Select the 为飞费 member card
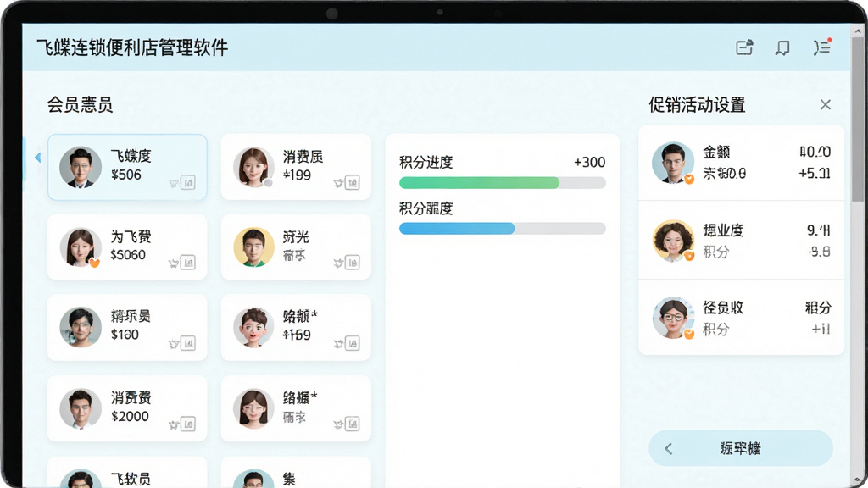Image resolution: width=868 pixels, height=488 pixels. pyautogui.click(x=127, y=247)
